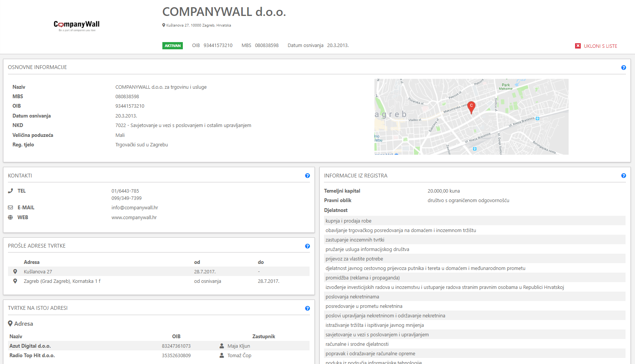635x364 pixels.
Task: Open help icon in KONTAKTI panel
Action: [308, 176]
